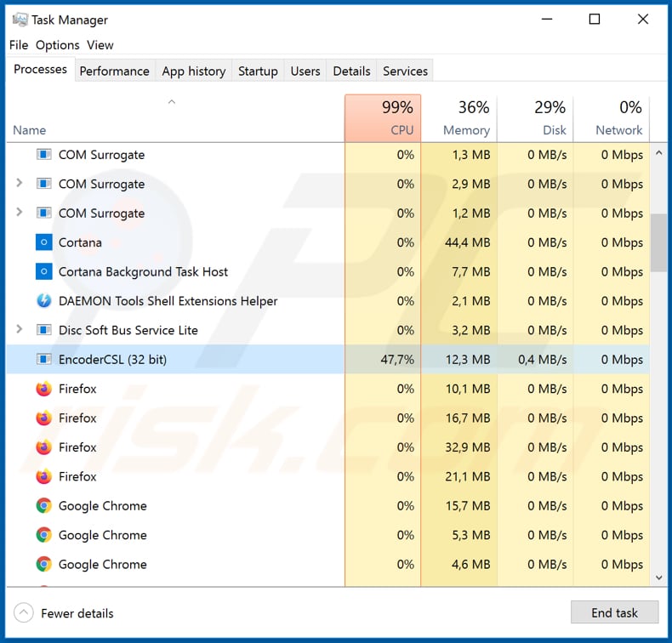Click the icon of COM Surrogate using 1,3 MB
This screenshot has width=672, height=643.
[43, 154]
